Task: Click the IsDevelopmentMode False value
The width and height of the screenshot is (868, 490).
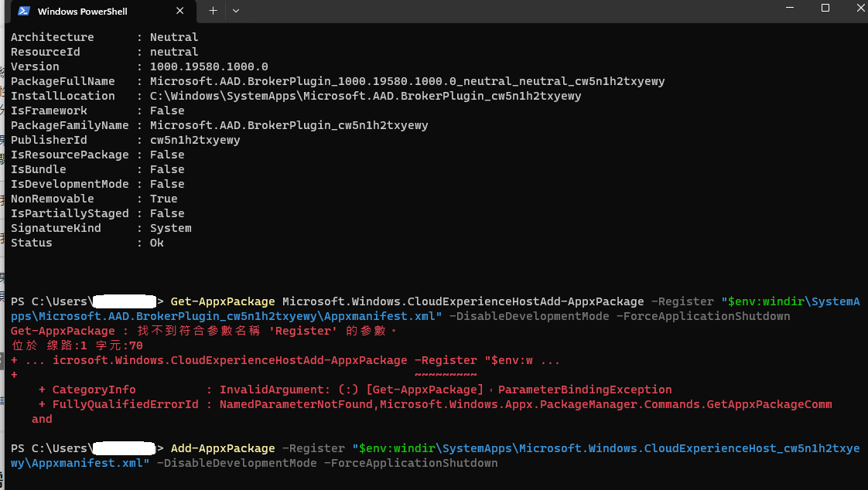Action: pos(167,184)
